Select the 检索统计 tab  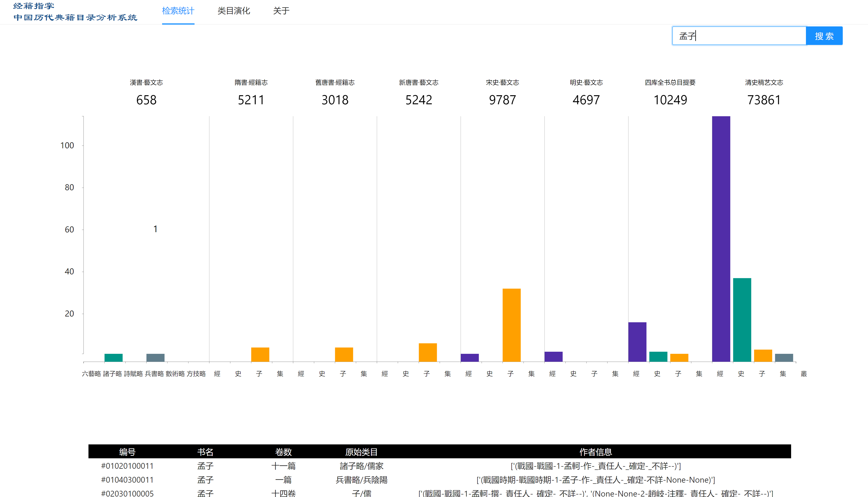(x=178, y=11)
